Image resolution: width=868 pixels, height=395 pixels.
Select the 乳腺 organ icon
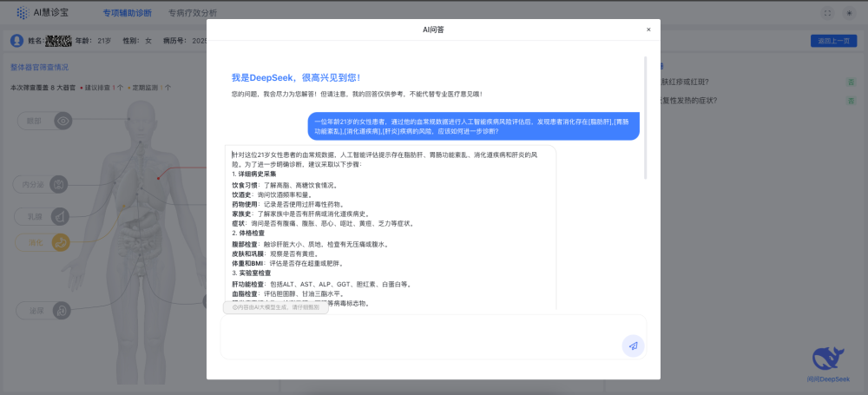click(60, 216)
